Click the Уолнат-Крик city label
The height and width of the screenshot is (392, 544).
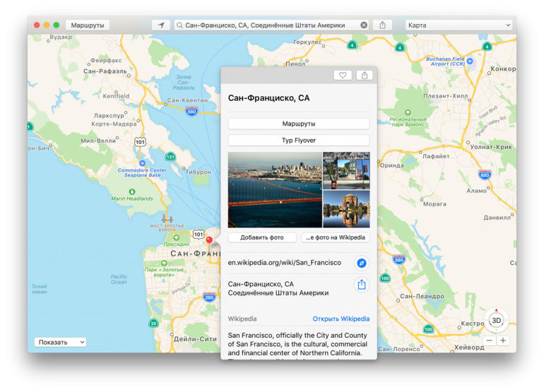[491, 147]
